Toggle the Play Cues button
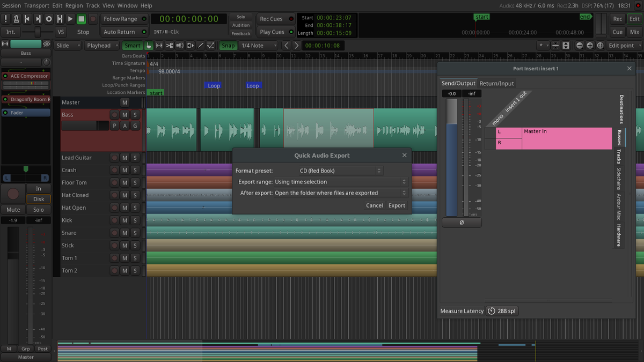Screen dimensions: 644x362 276,32
